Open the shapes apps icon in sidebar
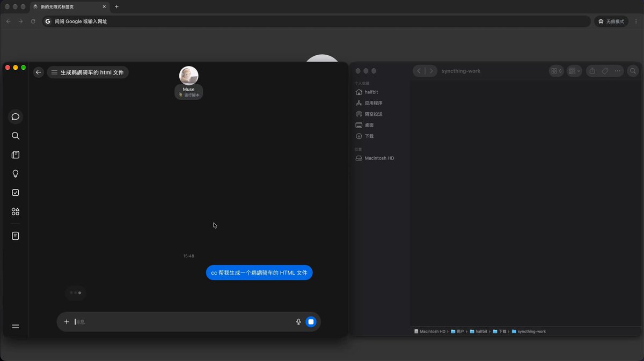Viewport: 644px width, 361px height. point(16,212)
